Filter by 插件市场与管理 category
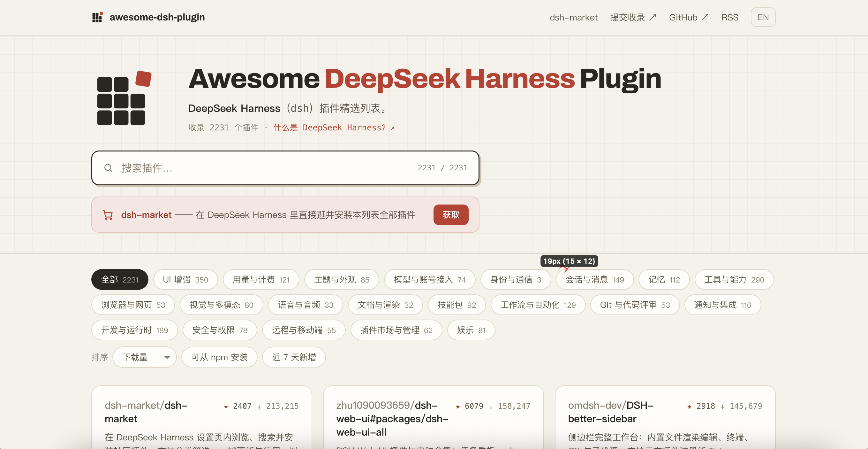868x449 pixels. (x=396, y=330)
